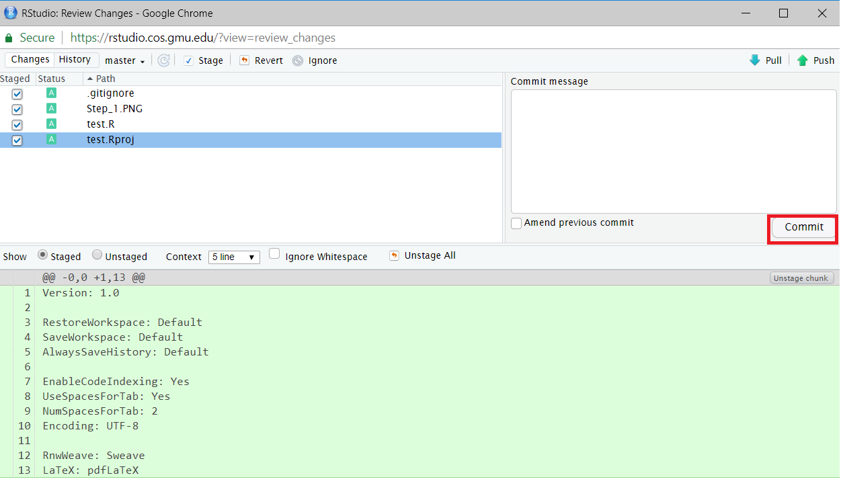Click the Unstage All arrow icon
This screenshot has height=504, width=841.
394,255
